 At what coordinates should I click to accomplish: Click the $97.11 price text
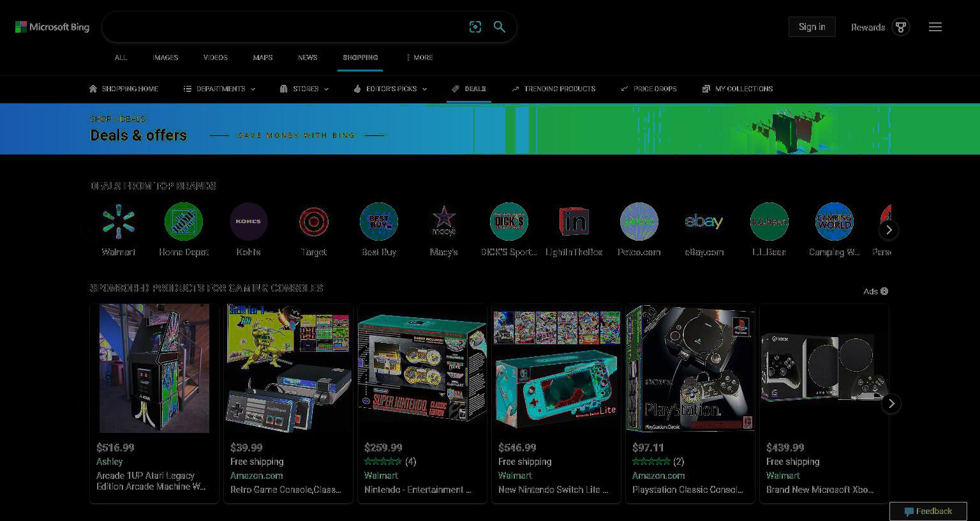648,448
